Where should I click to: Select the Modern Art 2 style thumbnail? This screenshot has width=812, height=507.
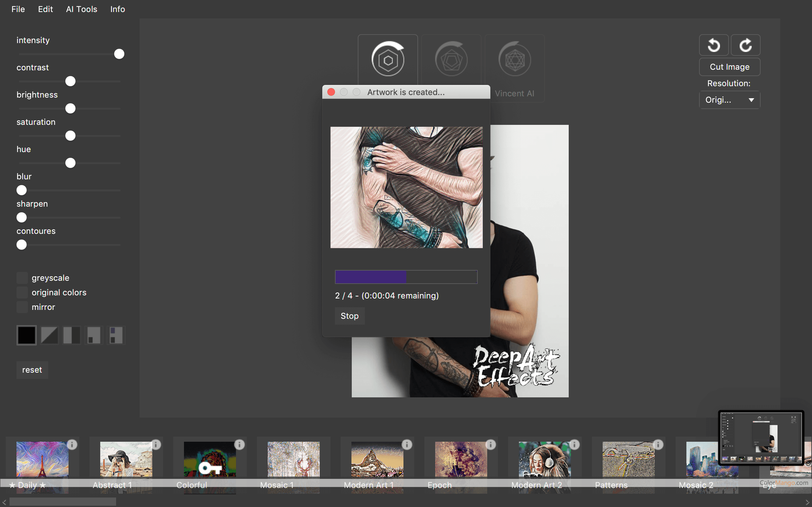tap(545, 459)
